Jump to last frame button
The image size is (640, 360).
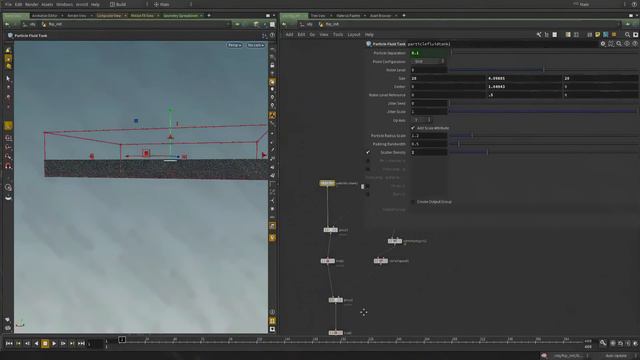[81, 344]
